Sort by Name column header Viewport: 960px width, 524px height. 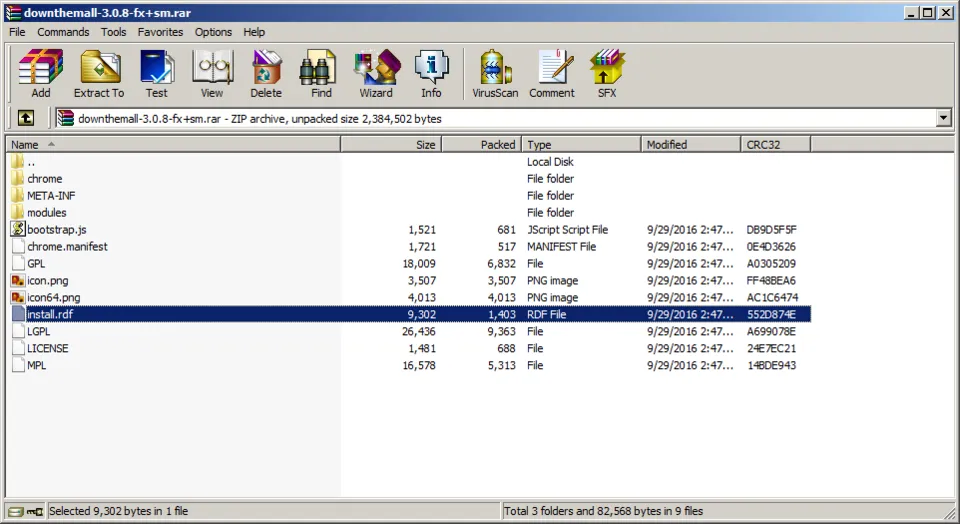(x=173, y=144)
